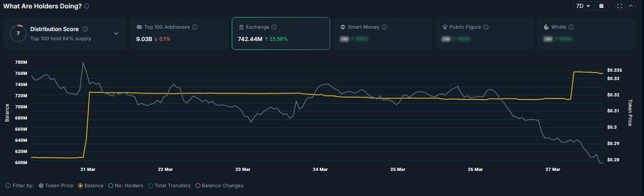Click info icon beside Filter by

8,186
